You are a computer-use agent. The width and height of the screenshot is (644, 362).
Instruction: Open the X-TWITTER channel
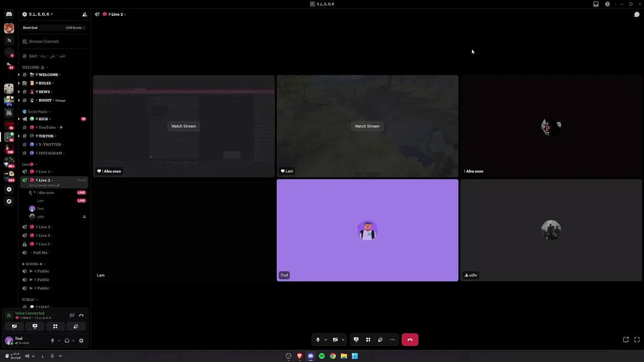(54, 144)
